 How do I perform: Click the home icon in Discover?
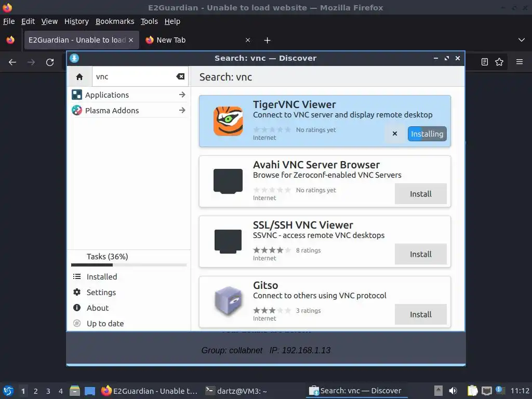click(x=79, y=77)
